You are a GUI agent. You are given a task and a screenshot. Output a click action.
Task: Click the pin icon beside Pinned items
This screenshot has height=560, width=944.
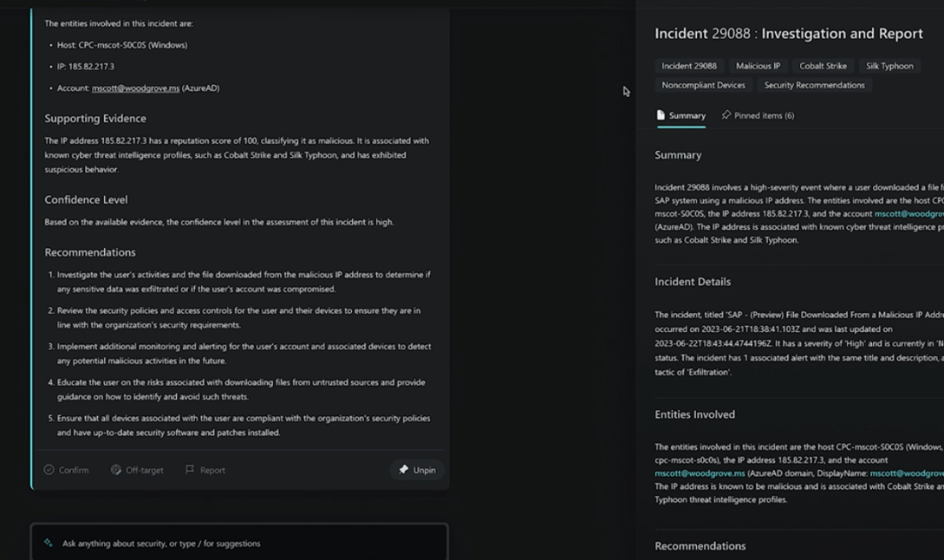click(726, 115)
